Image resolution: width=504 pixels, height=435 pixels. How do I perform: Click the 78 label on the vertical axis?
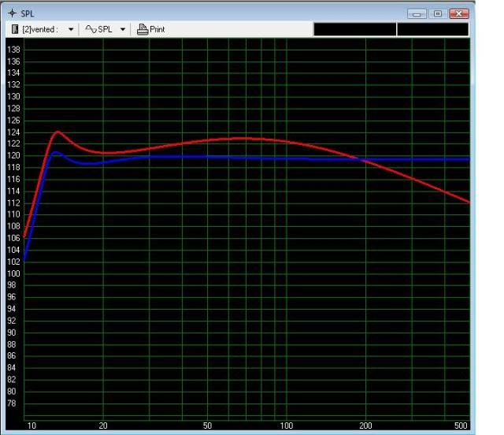(x=12, y=403)
